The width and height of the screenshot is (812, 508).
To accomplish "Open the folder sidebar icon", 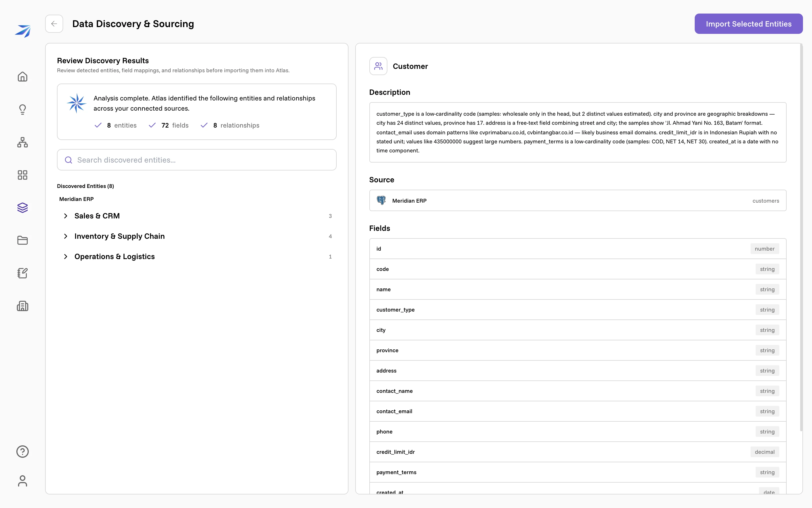I will coord(23,240).
